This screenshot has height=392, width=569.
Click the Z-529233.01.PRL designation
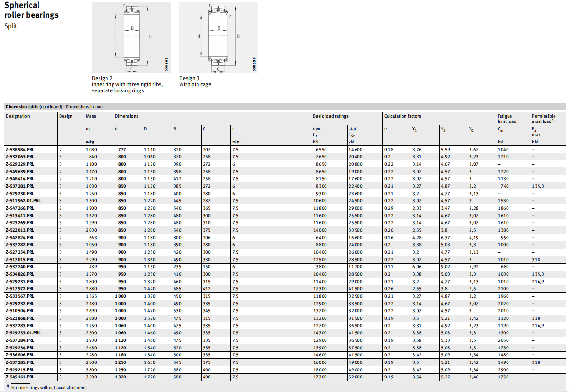point(23,333)
